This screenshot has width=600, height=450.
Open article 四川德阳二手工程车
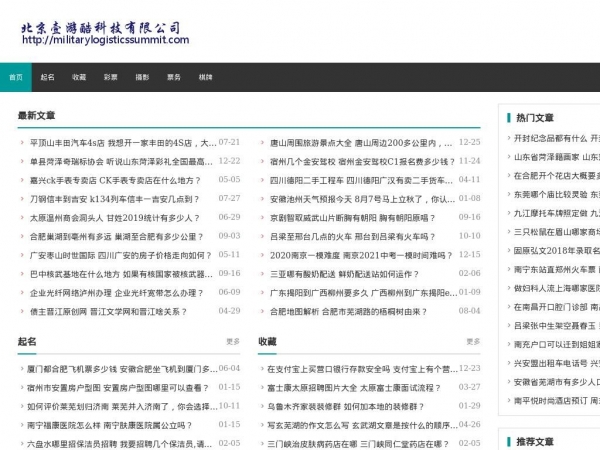click(361, 181)
